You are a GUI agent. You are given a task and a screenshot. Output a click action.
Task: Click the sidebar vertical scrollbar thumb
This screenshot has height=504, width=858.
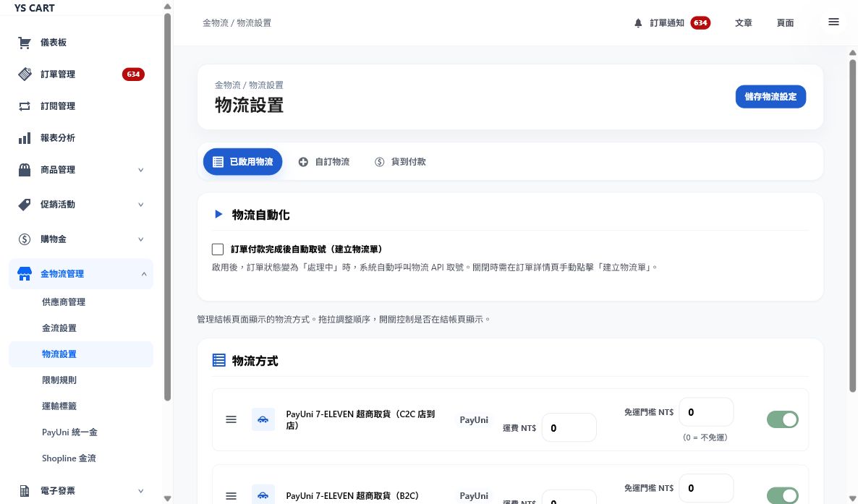(167, 207)
